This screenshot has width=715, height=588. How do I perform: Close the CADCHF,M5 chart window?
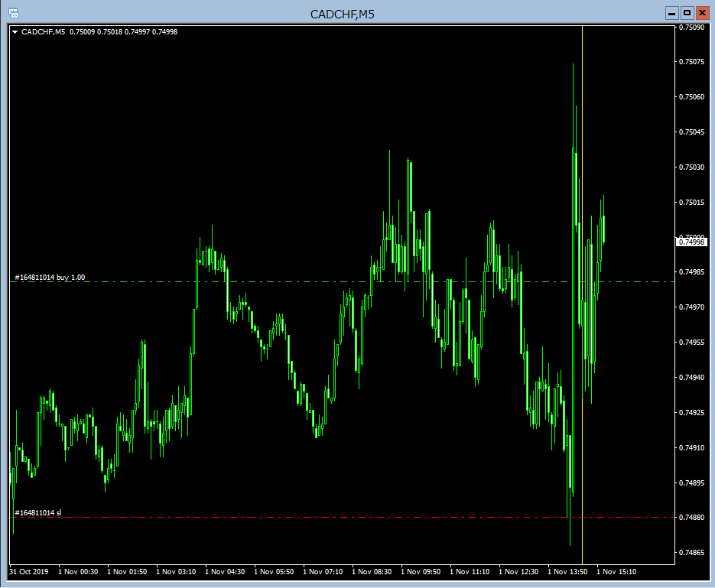tap(702, 13)
